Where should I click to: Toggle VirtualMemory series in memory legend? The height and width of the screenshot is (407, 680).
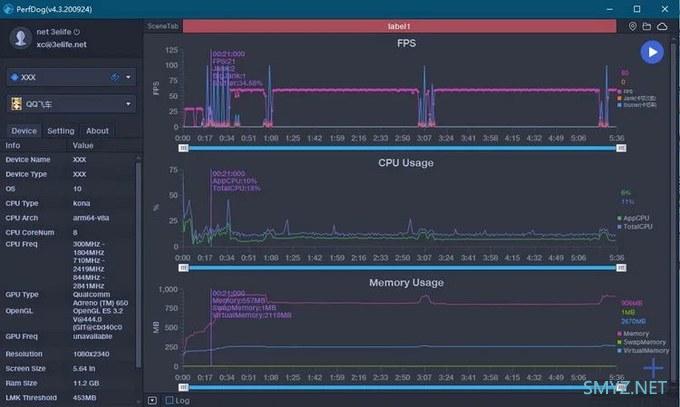point(643,350)
